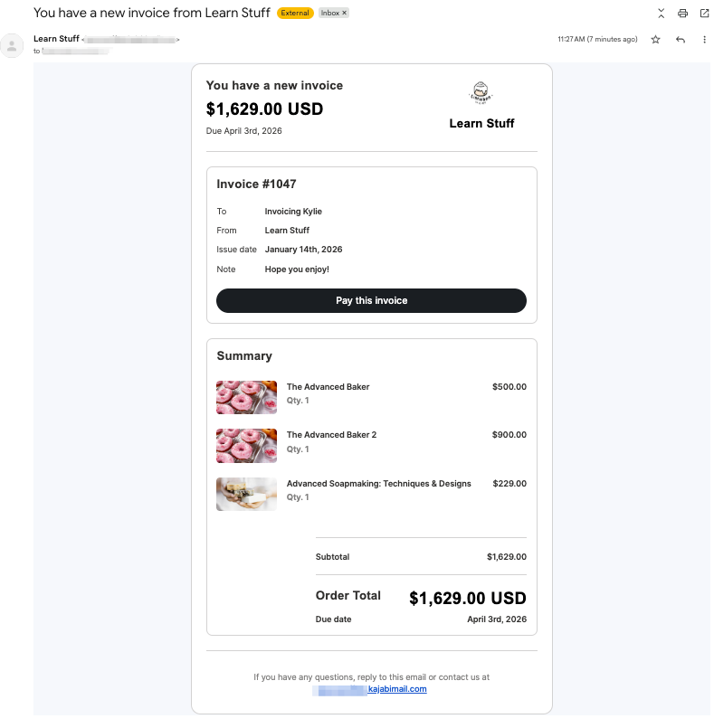Open the three-dot more options menu

703,40
